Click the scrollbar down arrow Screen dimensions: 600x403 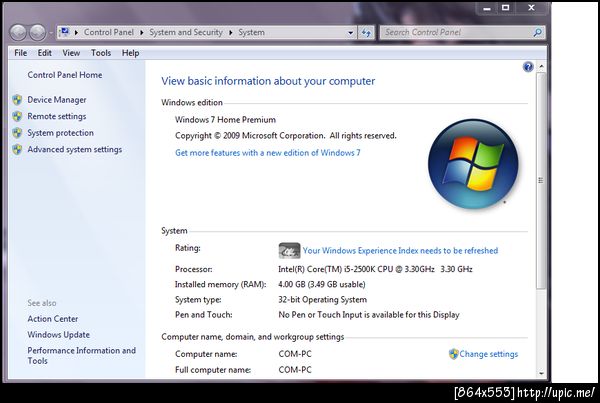click(x=541, y=373)
